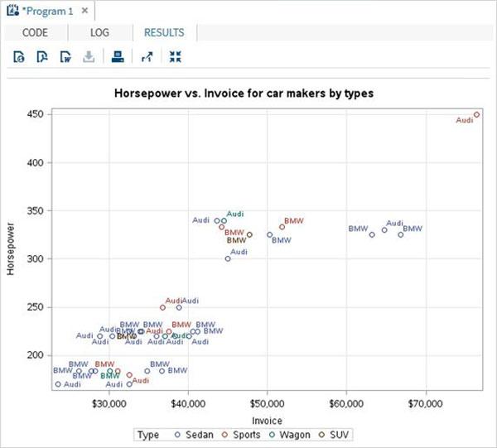Click the 400 y-axis tick label
This screenshot has height=448, width=497.
click(35, 163)
